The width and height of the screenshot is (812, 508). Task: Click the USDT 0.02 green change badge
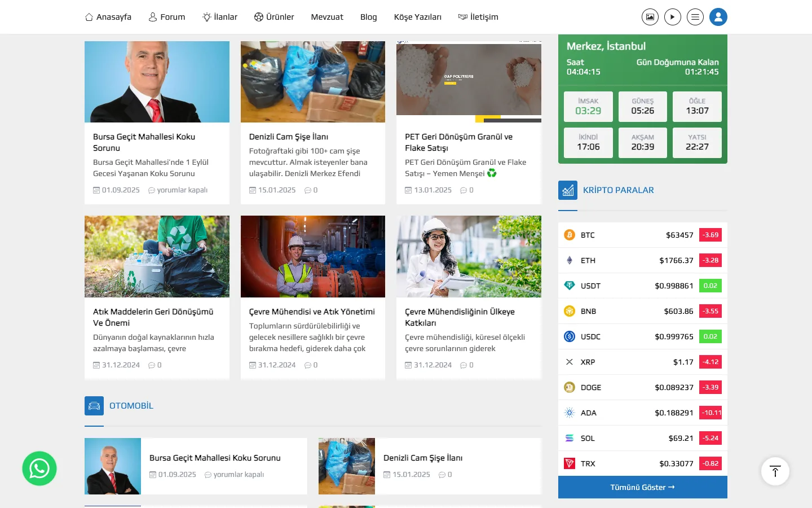pyautogui.click(x=710, y=286)
